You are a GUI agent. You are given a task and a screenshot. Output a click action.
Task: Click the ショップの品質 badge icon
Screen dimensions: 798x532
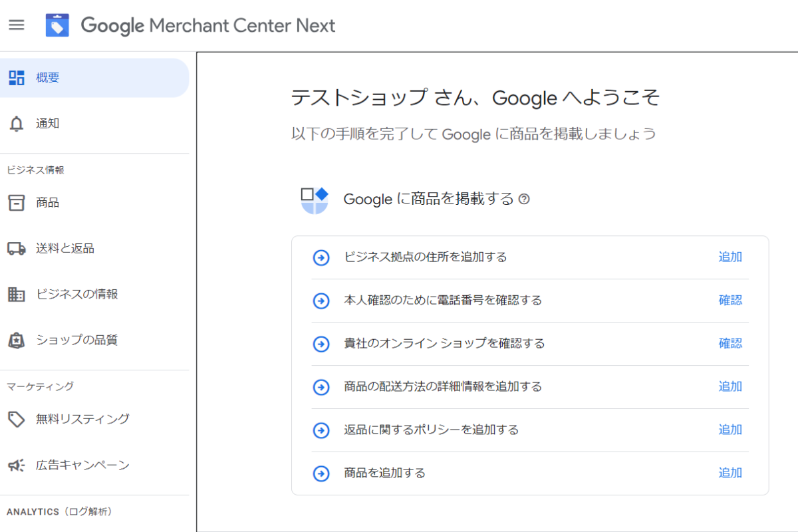click(17, 340)
